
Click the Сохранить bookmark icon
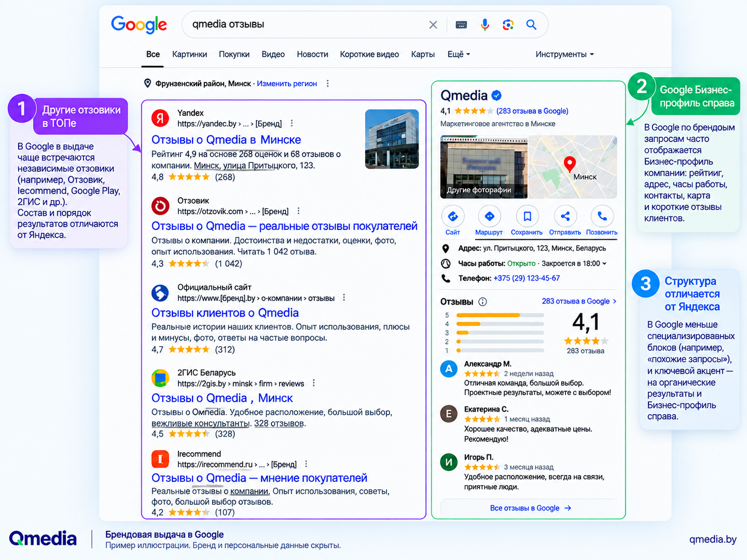527,216
